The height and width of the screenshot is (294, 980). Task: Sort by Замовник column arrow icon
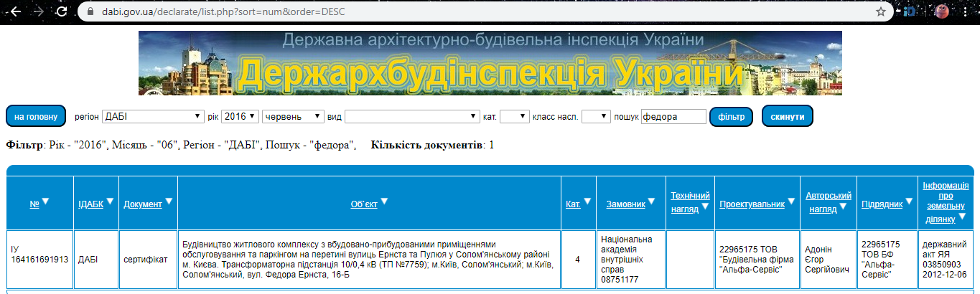tap(651, 202)
